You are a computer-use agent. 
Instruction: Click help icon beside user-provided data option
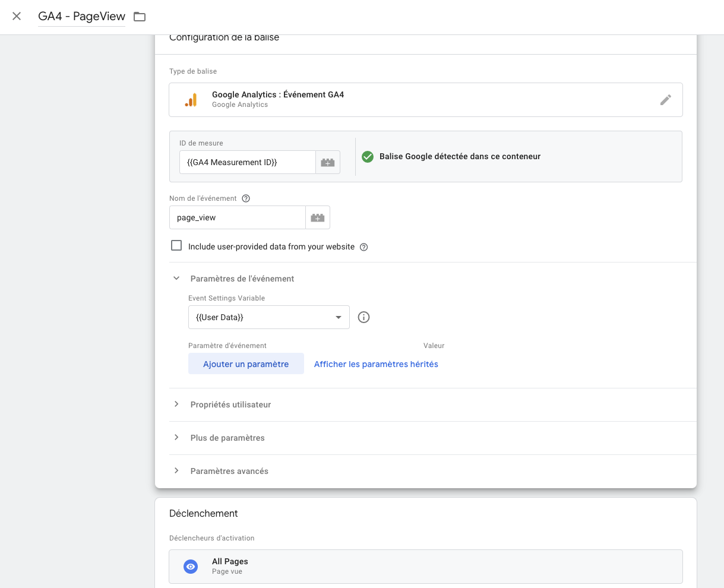pos(364,247)
